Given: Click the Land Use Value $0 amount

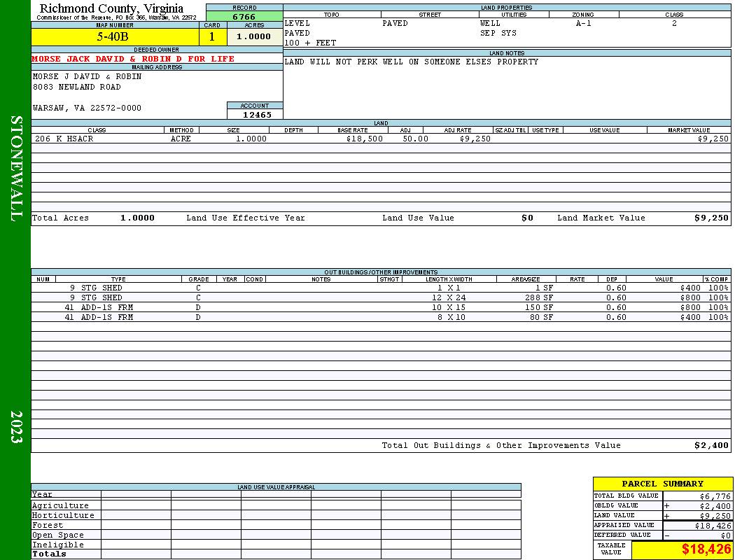Looking at the screenshot, I should (x=527, y=218).
